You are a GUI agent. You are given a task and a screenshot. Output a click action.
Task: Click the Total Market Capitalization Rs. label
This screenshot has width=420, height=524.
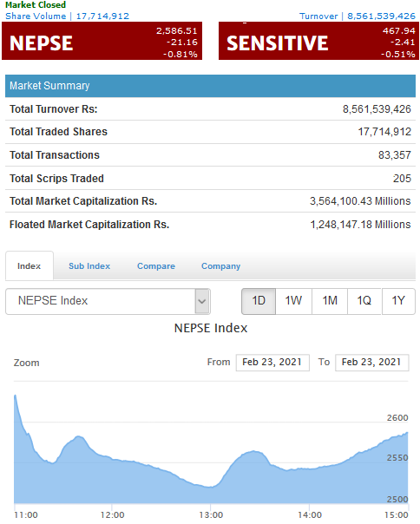[83, 201]
